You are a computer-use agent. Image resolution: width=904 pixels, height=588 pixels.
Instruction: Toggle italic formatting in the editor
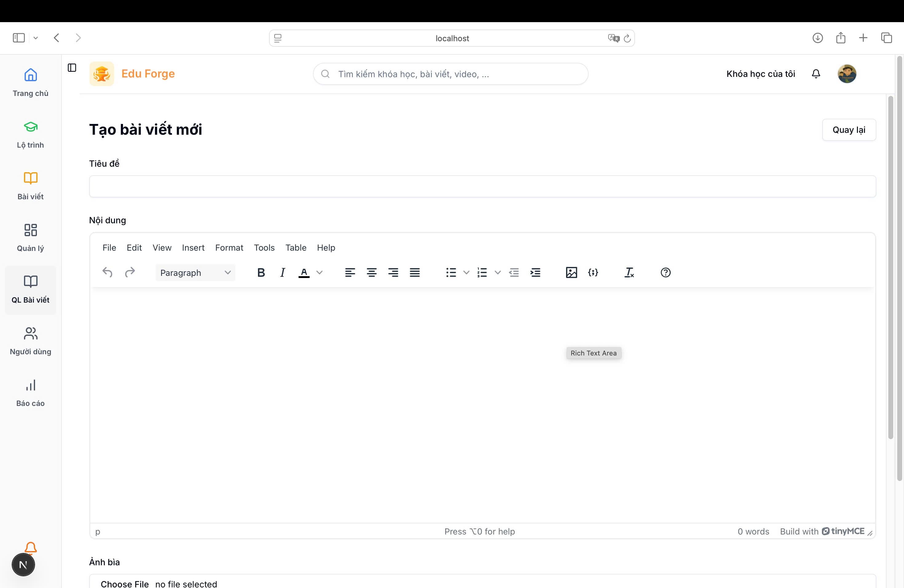pyautogui.click(x=283, y=272)
